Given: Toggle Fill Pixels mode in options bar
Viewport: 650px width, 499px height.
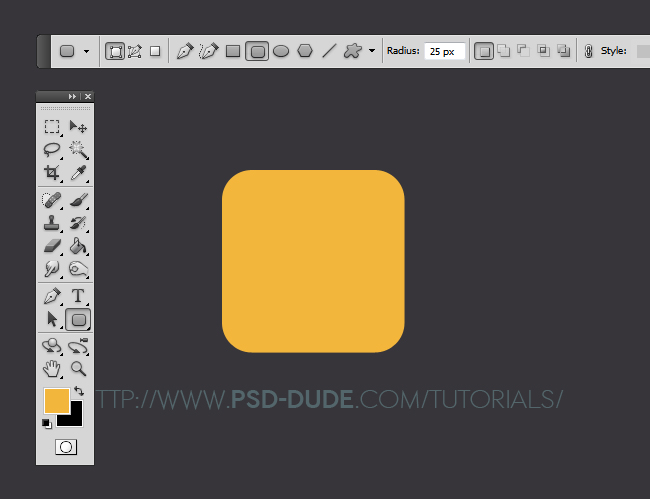Looking at the screenshot, I should pyautogui.click(x=155, y=51).
